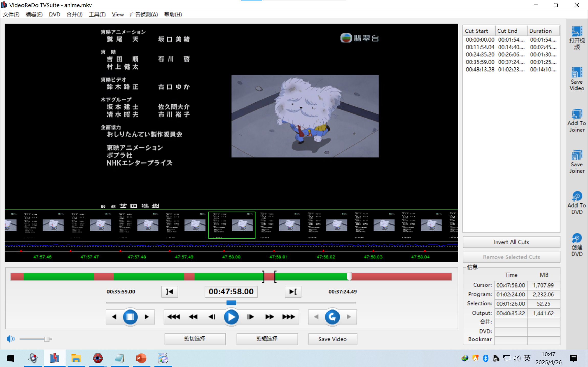Select the cut starting at 00:00:00.00
This screenshot has width=588, height=367.
click(x=511, y=40)
